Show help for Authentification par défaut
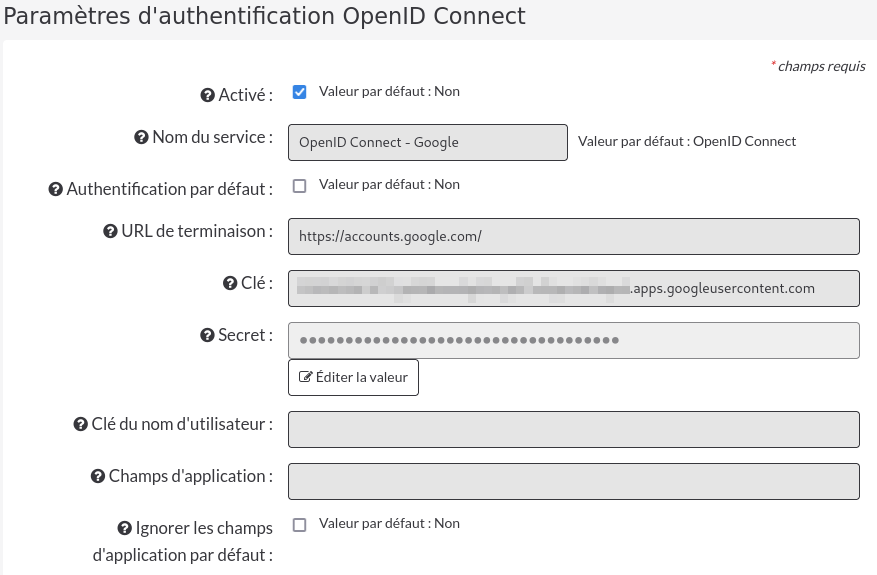 pos(55,190)
